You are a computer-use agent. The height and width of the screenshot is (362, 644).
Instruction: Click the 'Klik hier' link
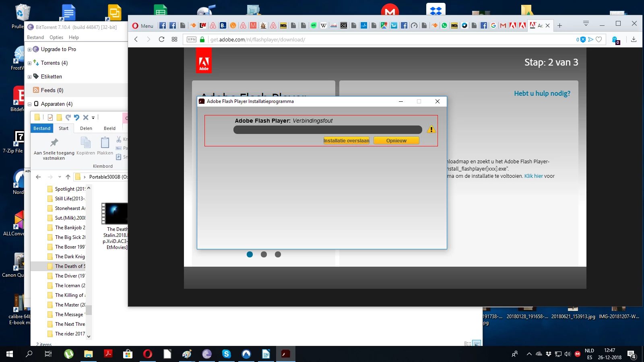pos(534,176)
